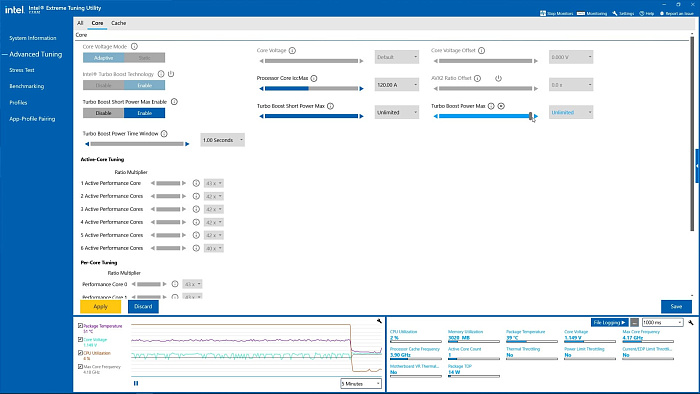Switch to the Cache tab
Image resolution: width=700 pixels, height=394 pixels.
coord(118,23)
